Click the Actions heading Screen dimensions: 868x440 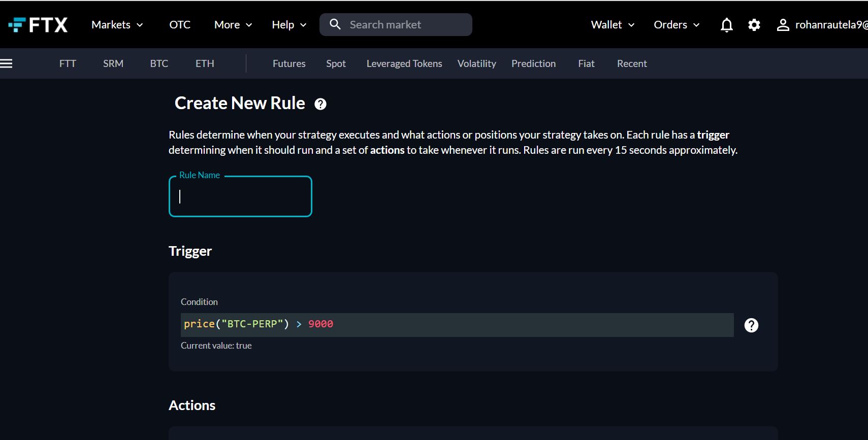click(192, 405)
